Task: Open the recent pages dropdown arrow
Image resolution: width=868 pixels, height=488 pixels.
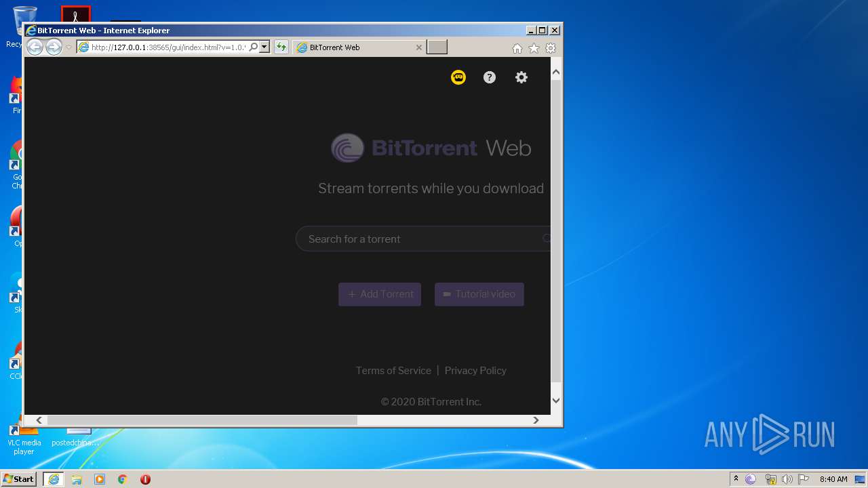Action: pyautogui.click(x=68, y=47)
